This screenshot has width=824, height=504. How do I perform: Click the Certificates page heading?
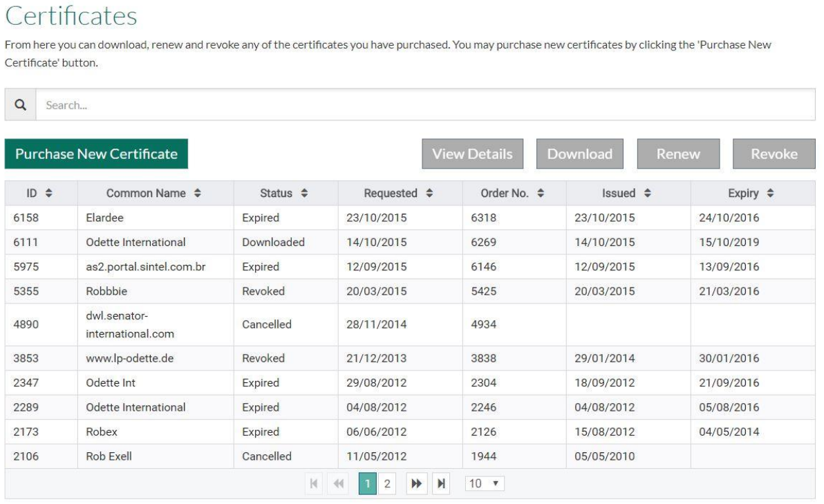coord(71,16)
